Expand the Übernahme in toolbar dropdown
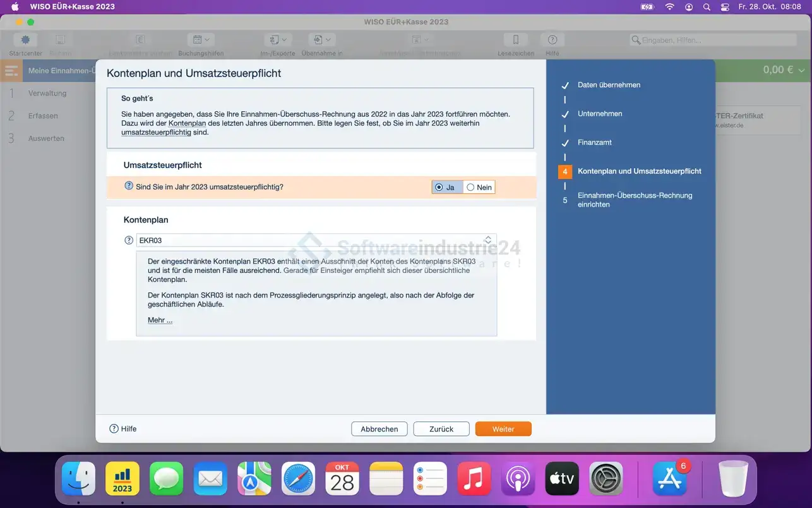 322,40
